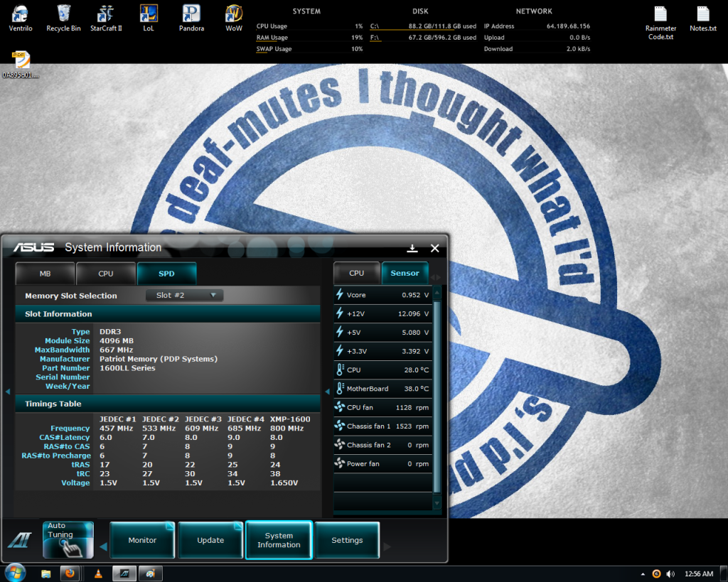728x582 pixels.
Task: Click the XMP-1600 column header
Action: coord(290,419)
